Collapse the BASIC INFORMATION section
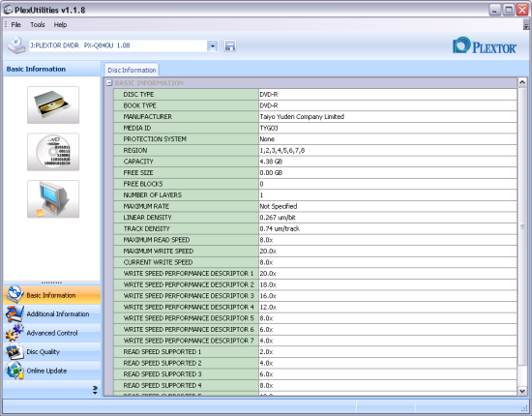532x416 pixels. tap(109, 83)
